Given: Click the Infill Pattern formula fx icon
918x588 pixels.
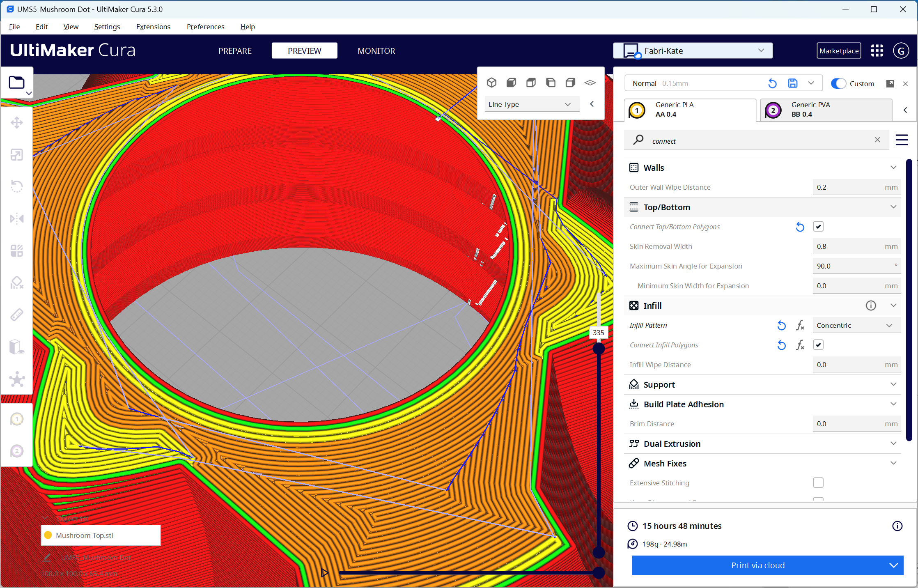Looking at the screenshot, I should coord(800,326).
